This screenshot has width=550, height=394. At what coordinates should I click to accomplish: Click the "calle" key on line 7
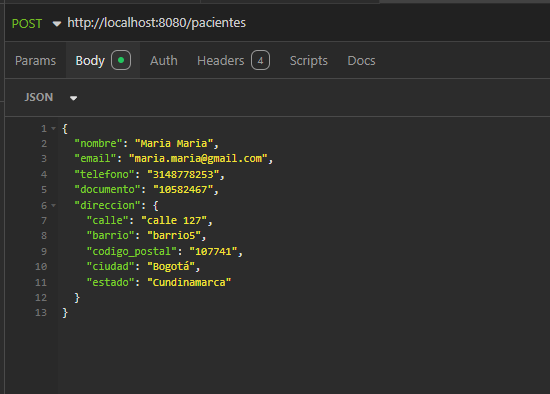click(x=107, y=220)
